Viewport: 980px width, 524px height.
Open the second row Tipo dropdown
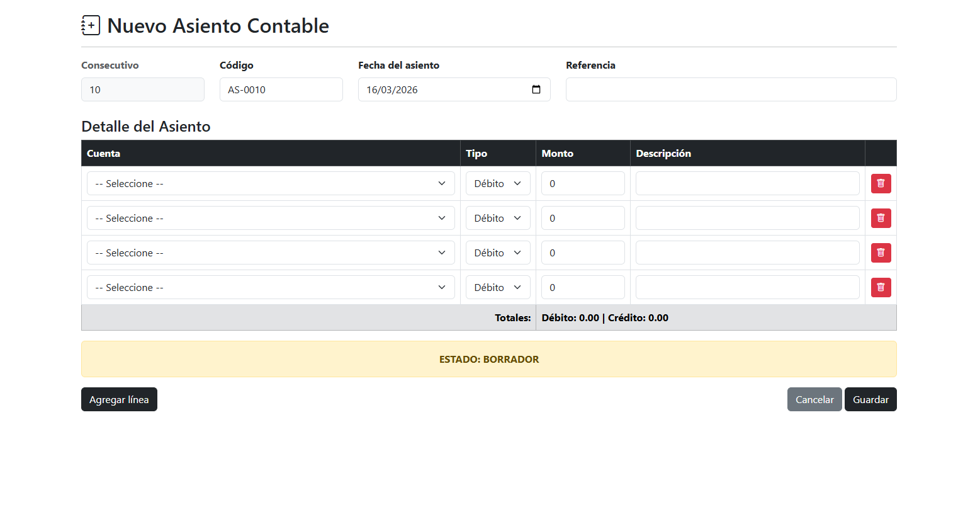(497, 218)
